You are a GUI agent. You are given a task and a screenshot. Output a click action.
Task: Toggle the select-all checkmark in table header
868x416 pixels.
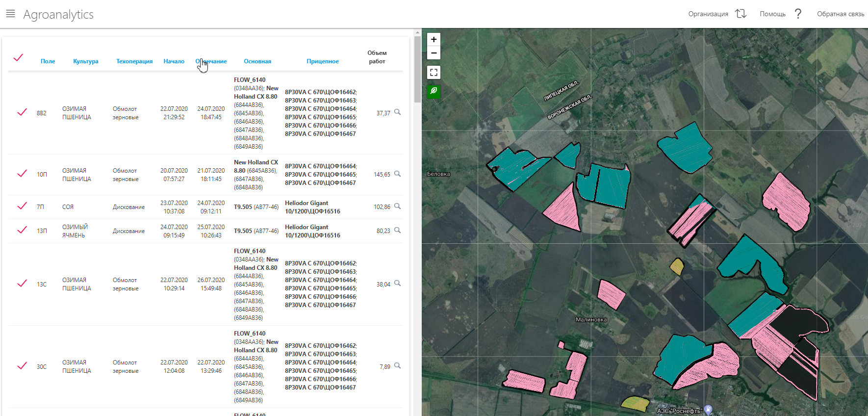[x=18, y=58]
